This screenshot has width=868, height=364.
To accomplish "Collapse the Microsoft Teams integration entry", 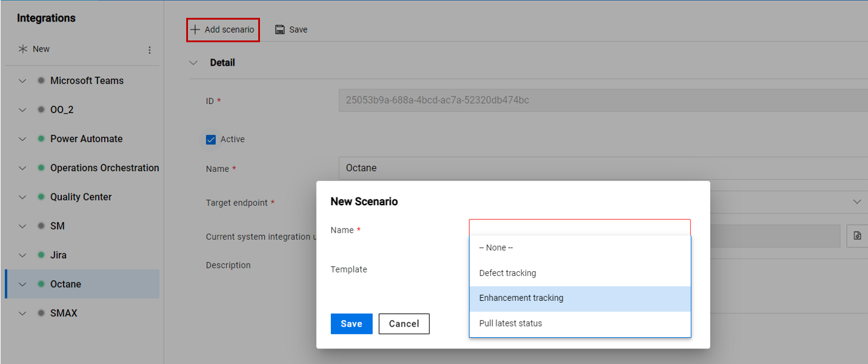I will (22, 80).
